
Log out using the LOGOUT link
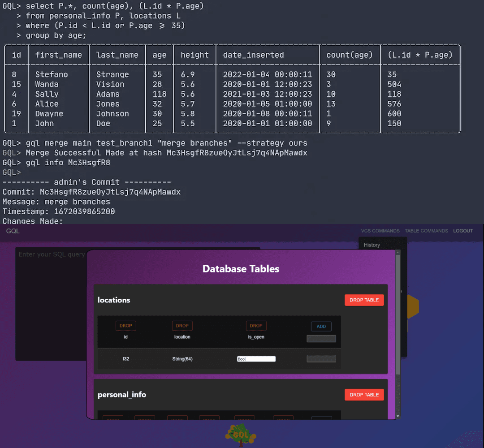[463, 231]
